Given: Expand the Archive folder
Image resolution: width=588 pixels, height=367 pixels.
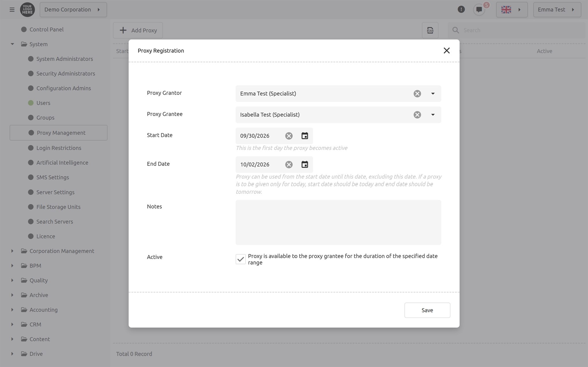Looking at the screenshot, I should [x=12, y=295].
